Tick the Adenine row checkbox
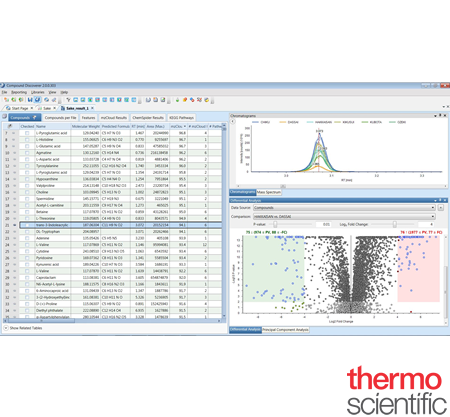Viewport: 450px width, 417px height. [x=27, y=238]
